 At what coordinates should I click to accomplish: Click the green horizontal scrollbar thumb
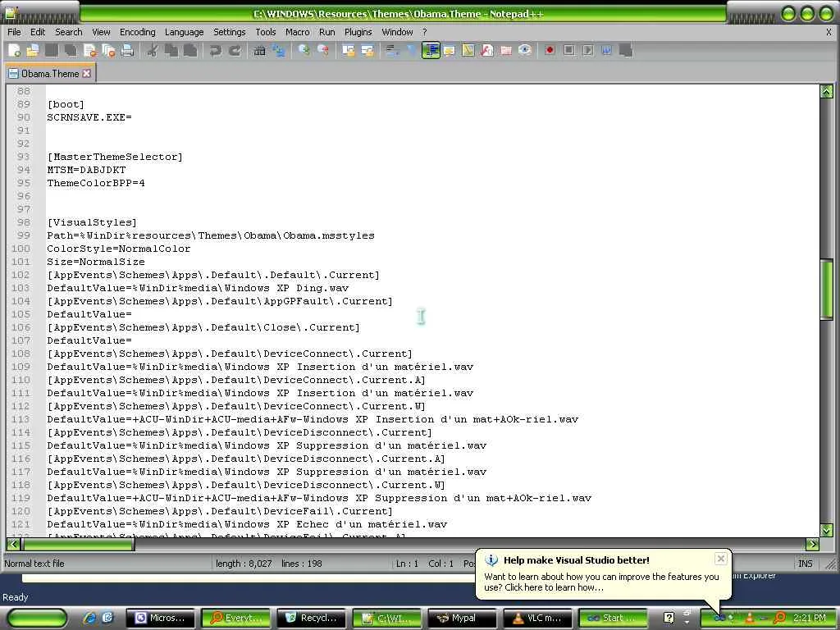pos(78,545)
